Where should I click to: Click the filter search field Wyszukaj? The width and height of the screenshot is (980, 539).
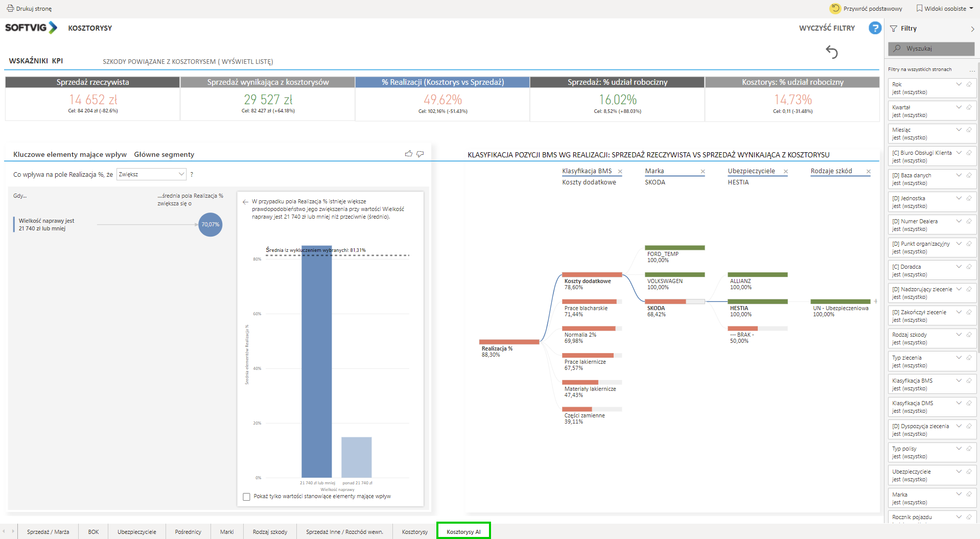[931, 49]
